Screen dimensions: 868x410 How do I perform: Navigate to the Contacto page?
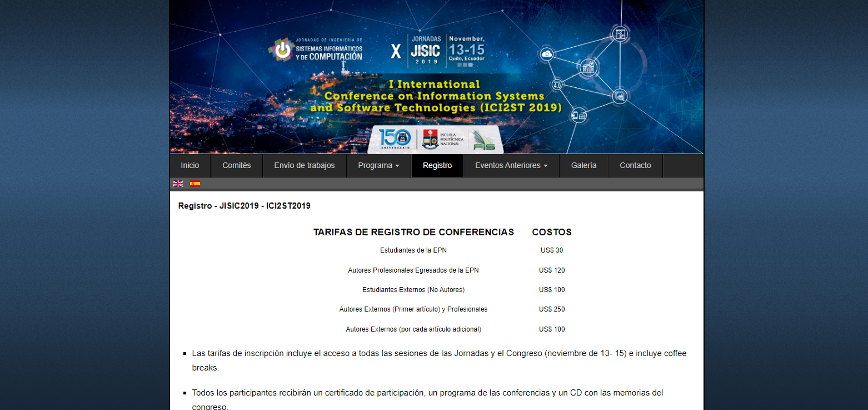pos(635,165)
